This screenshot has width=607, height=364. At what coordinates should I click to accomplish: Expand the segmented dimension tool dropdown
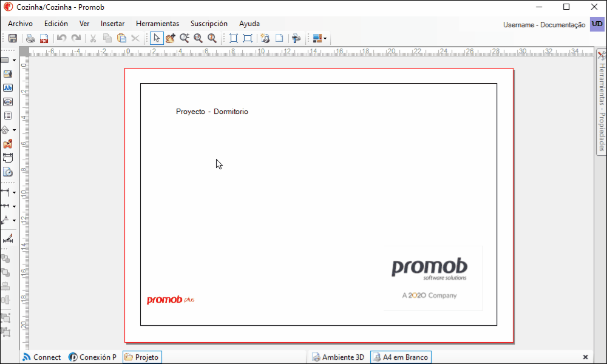click(14, 206)
